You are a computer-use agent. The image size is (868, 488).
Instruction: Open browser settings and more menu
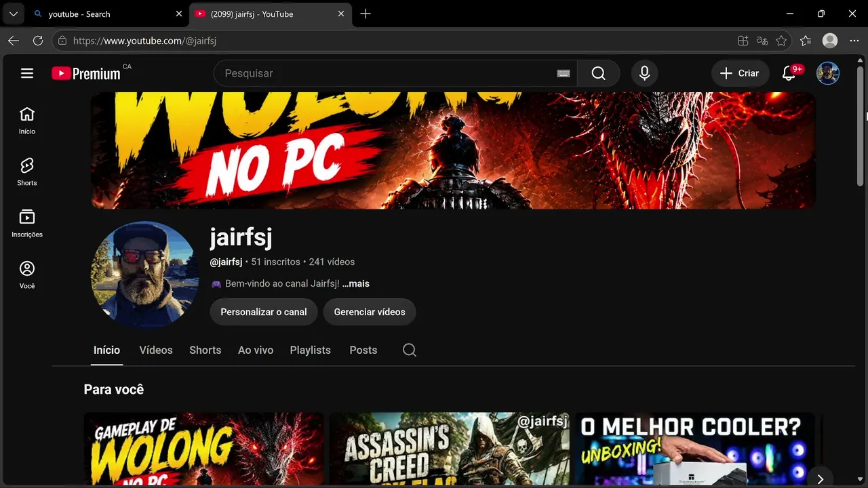pos(854,41)
